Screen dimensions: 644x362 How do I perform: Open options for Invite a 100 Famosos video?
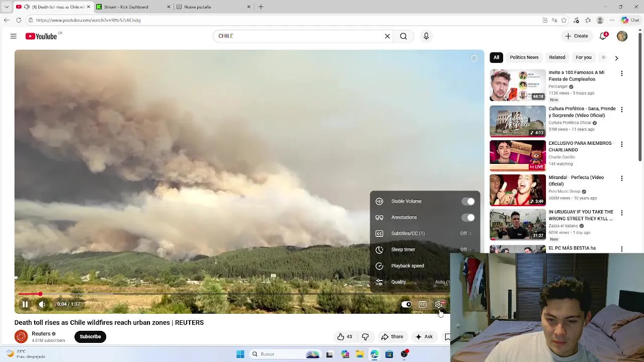pos(621,73)
